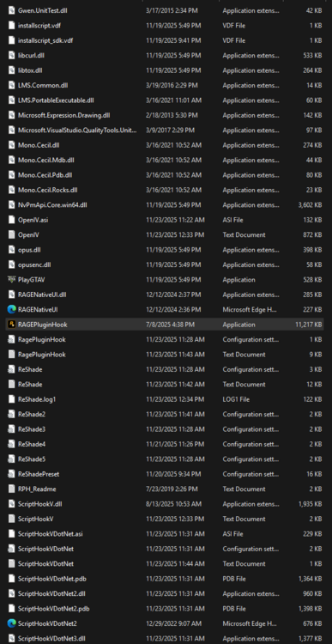Select the OpenIV text document icon
The height and width of the screenshot is (644, 332).
[x=11, y=235]
